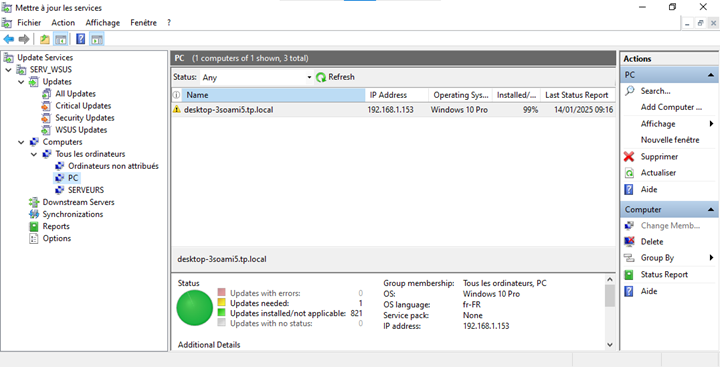
Task: Click Nouvelle fenêtre action
Action: pos(670,140)
